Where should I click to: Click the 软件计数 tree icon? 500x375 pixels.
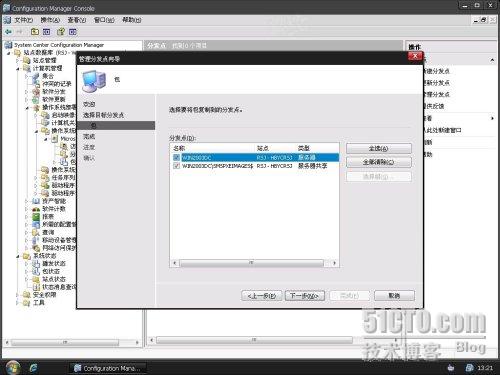click(x=36, y=209)
